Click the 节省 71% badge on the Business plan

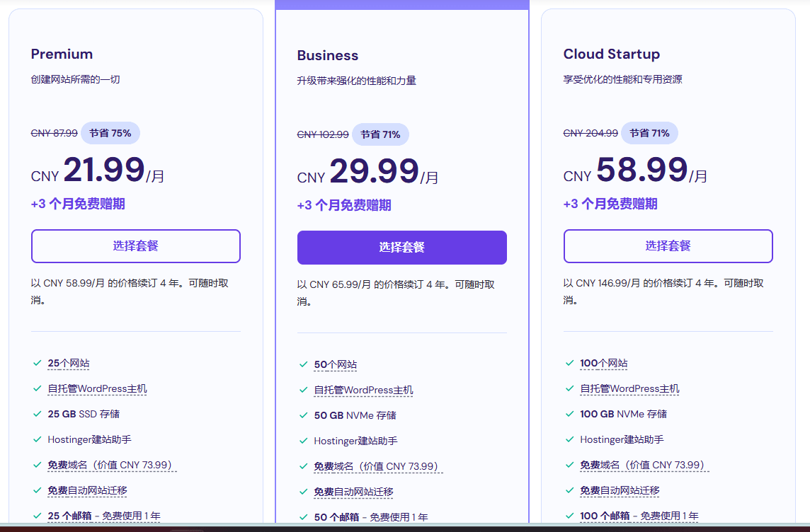pyautogui.click(x=380, y=134)
